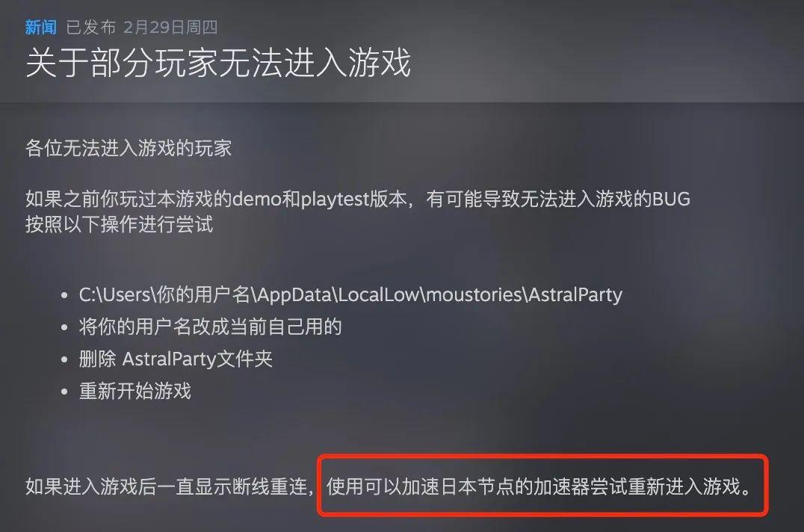Click the blue 新闻 news tag
This screenshot has width=804, height=532.
(x=41, y=27)
